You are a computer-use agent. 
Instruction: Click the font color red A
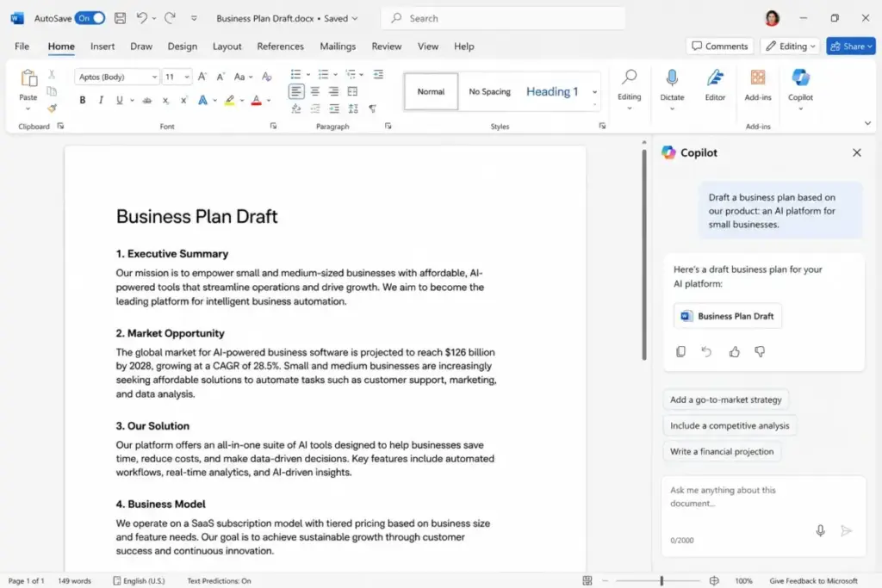[256, 101]
